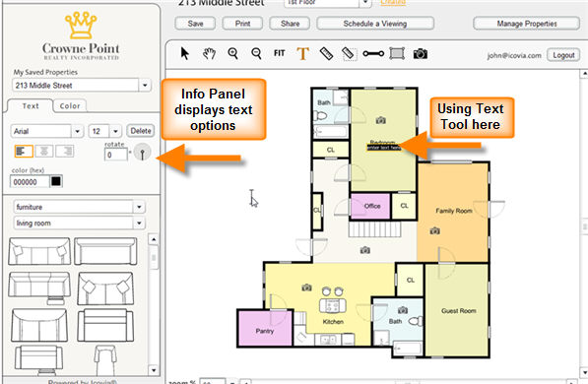Click the zoom in magnifier

point(232,53)
